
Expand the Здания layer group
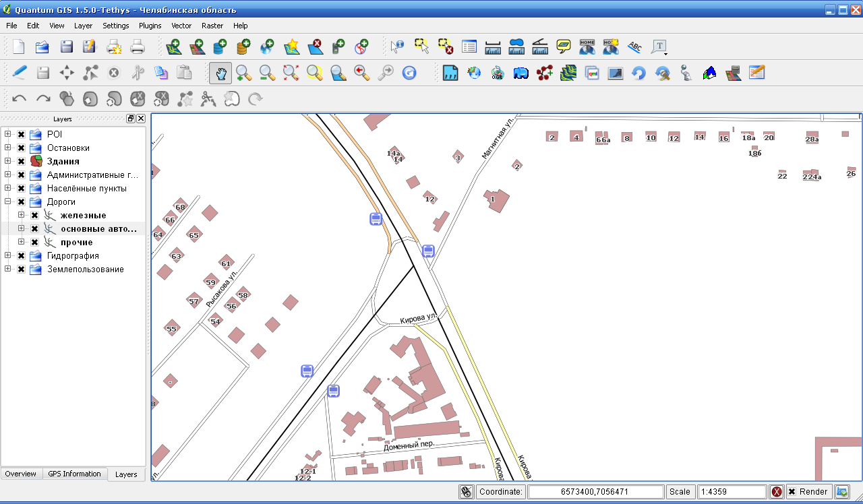point(8,161)
